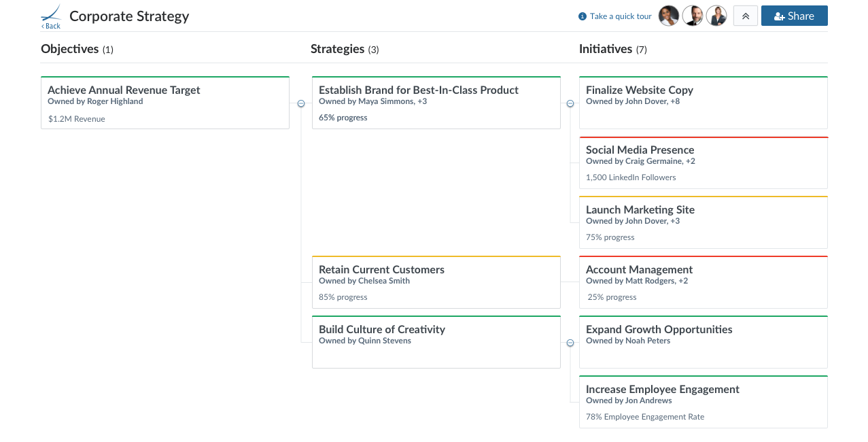This screenshot has width=868, height=442.
Task: Go back using the Back link
Action: coord(51,26)
